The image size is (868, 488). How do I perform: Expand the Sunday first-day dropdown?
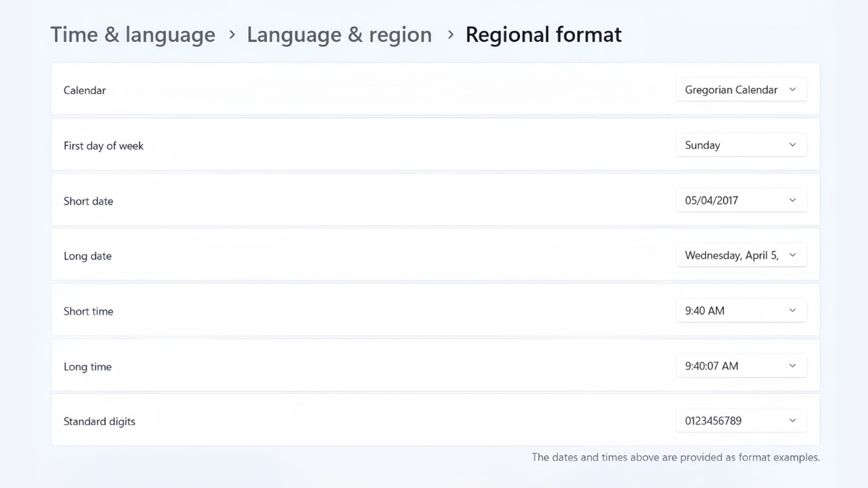(x=741, y=145)
